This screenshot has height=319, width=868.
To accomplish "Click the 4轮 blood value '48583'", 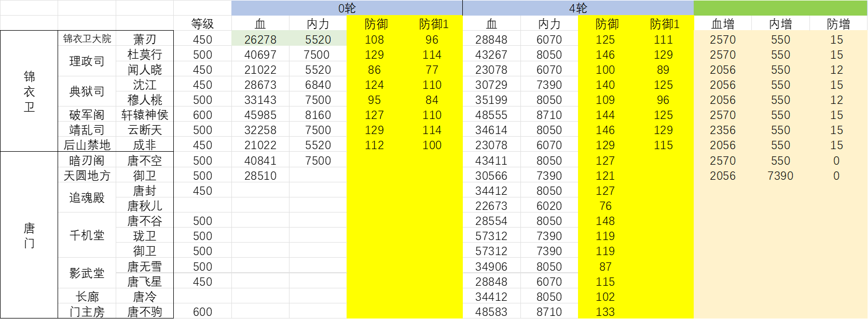I will 491,312.
